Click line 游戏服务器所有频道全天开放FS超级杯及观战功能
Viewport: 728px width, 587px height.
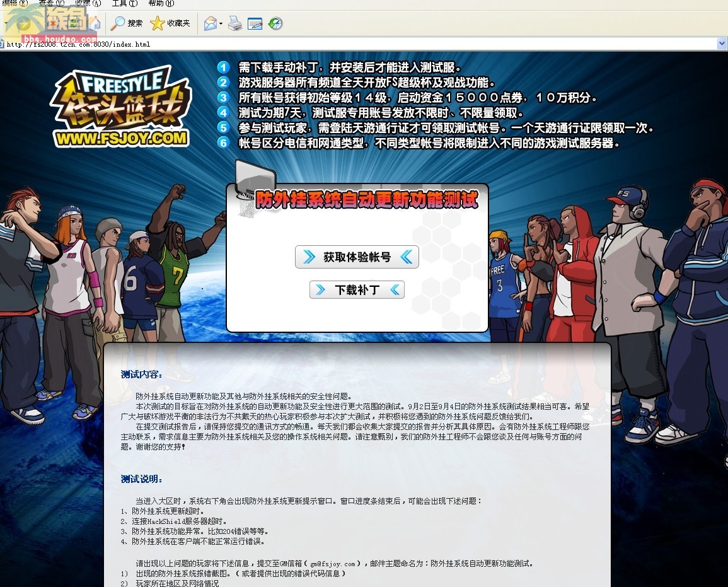point(367,83)
